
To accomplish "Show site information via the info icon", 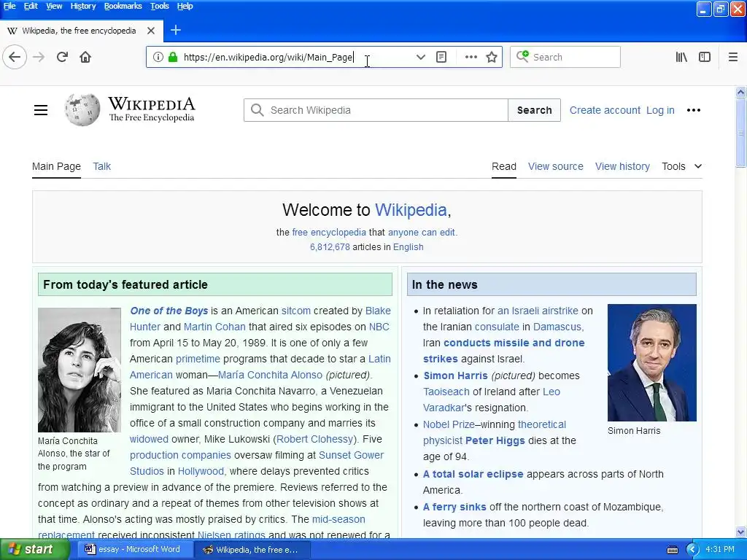I will [x=158, y=57].
